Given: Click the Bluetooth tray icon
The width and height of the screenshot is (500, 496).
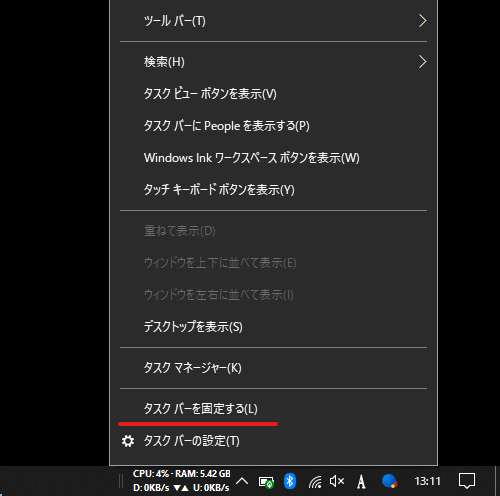Looking at the screenshot, I should click(x=290, y=481).
